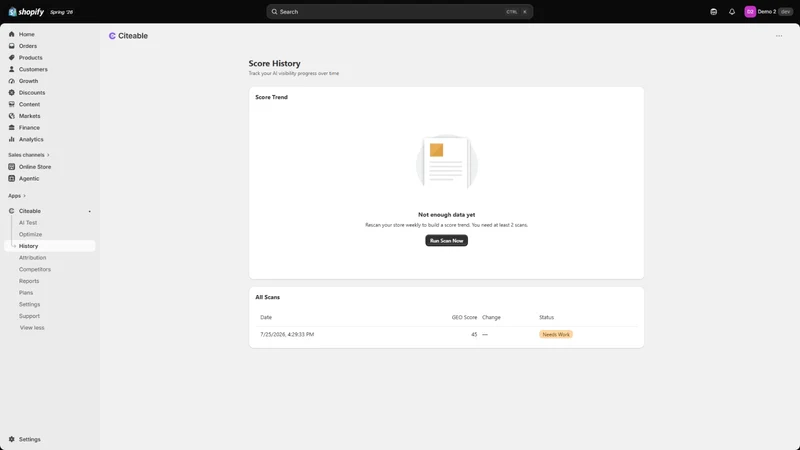Image resolution: width=800 pixels, height=450 pixels.
Task: Open the Citeable Settings submenu item
Action: click(30, 305)
